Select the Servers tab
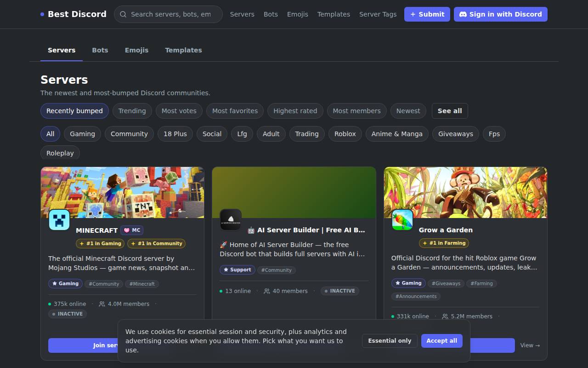 click(62, 50)
